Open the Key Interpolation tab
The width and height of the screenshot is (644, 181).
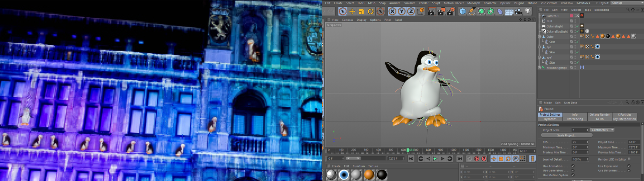pyautogui.click(x=624, y=119)
